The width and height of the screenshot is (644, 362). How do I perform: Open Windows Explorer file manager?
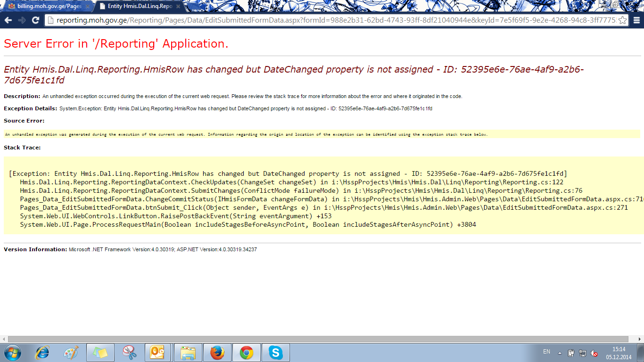pyautogui.click(x=188, y=353)
